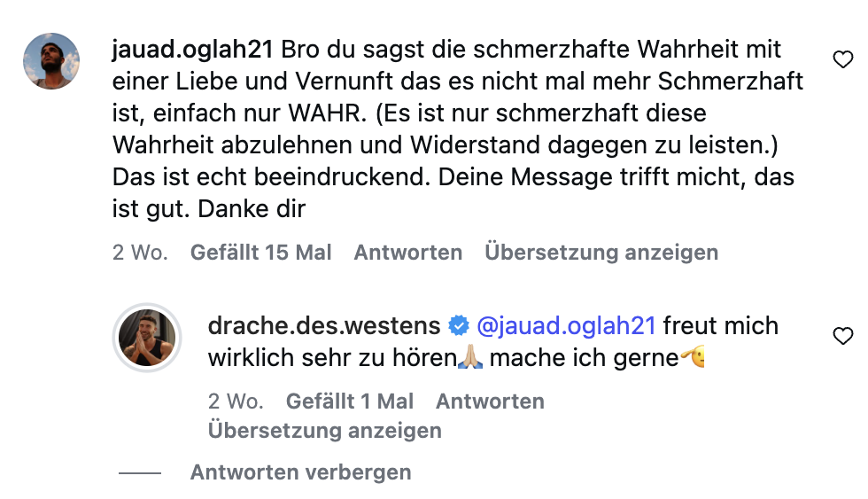The width and height of the screenshot is (868, 499).
Task: Click the 2 Wo. timestamp on the reply
Action: pyautogui.click(x=236, y=402)
